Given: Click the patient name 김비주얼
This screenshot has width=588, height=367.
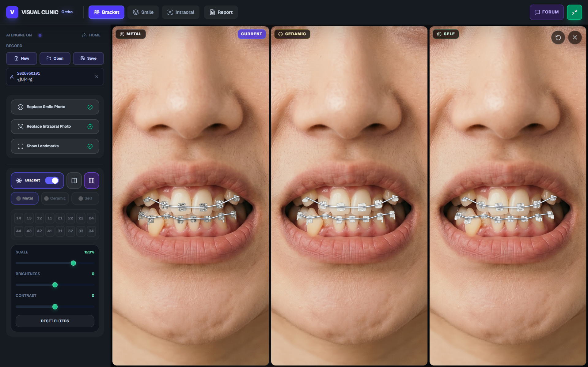Looking at the screenshot, I should point(25,80).
